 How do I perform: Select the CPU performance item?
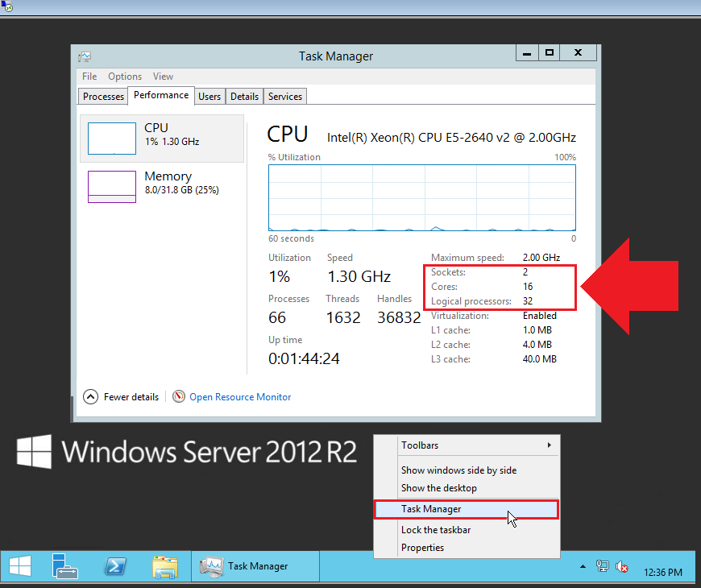[162, 139]
